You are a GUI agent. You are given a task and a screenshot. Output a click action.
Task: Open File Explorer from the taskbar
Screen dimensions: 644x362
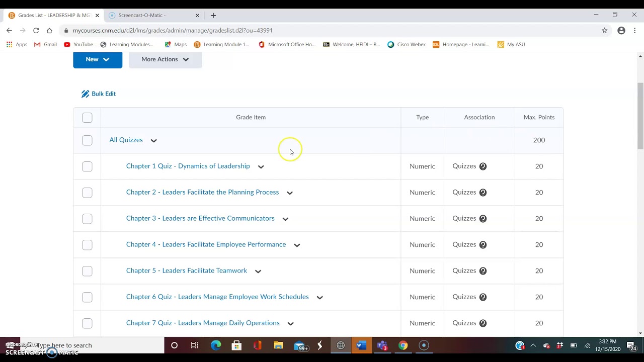278,345
